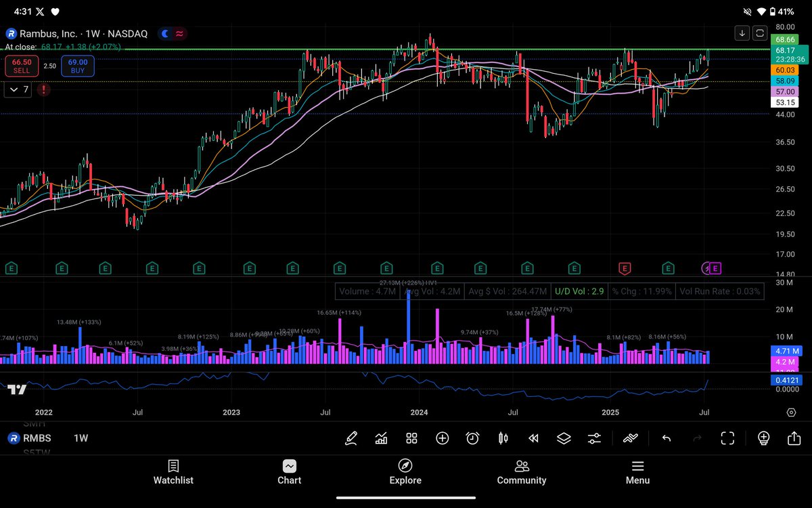Tap the Rambus logo next to the chart title
This screenshot has height=508, width=812.
click(x=11, y=33)
